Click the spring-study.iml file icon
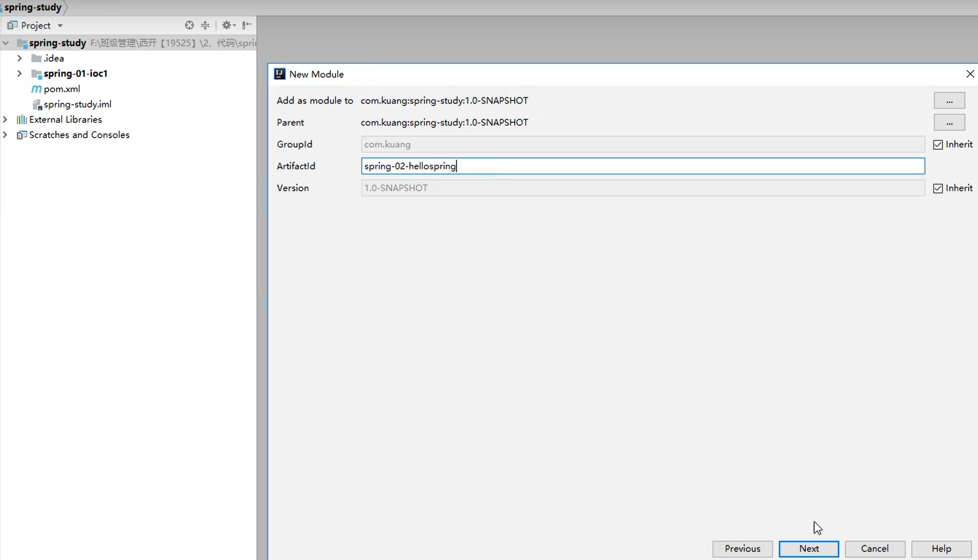 coord(37,104)
